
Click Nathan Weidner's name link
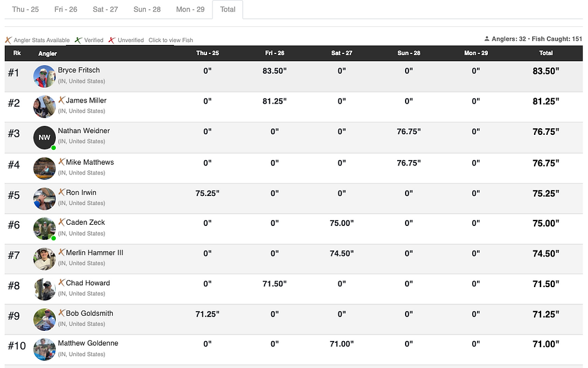point(83,131)
